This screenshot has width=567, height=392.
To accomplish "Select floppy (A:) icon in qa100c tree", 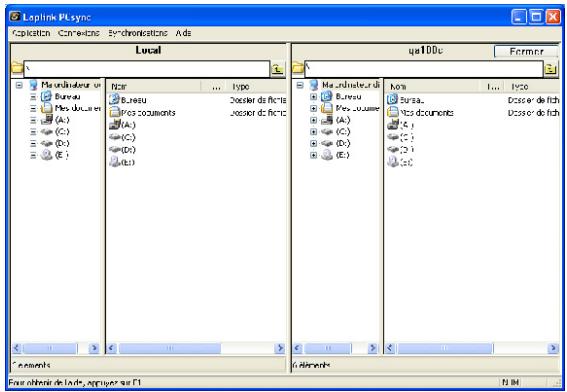I will point(327,120).
